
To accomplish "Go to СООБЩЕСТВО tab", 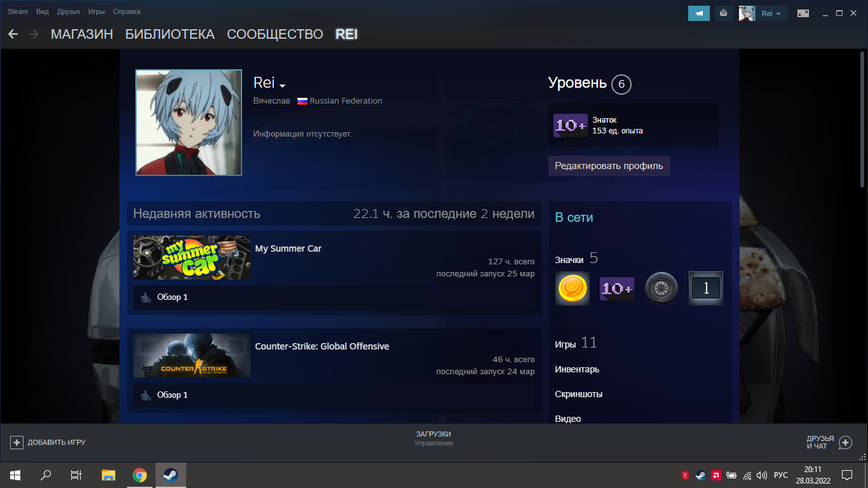I will [275, 34].
